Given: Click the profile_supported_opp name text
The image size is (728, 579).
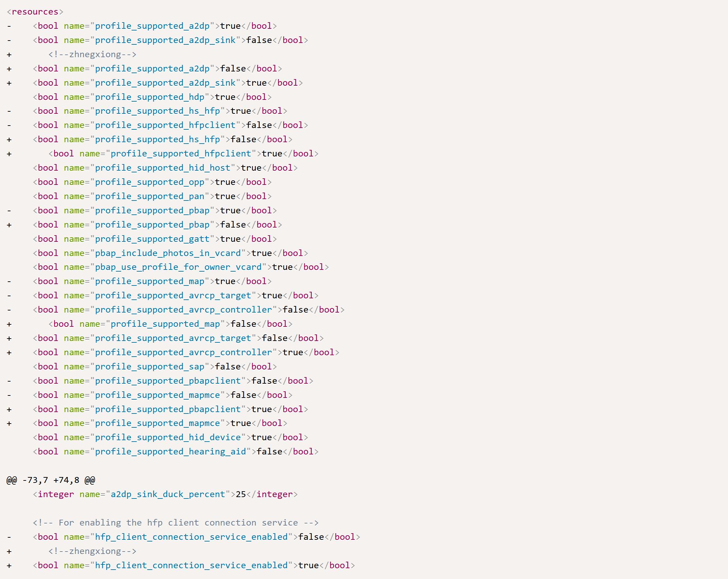Looking at the screenshot, I should coord(150,182).
